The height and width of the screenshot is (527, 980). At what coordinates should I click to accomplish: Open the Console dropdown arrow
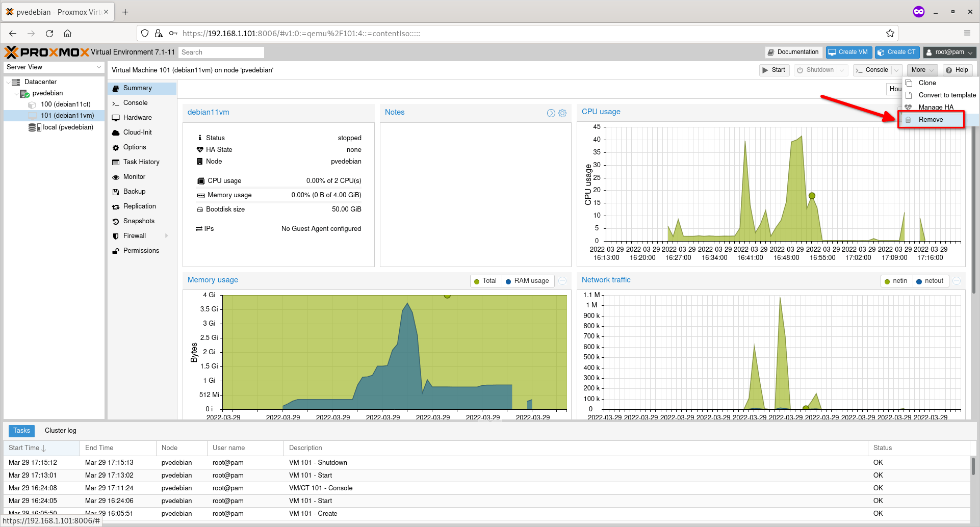pos(897,70)
